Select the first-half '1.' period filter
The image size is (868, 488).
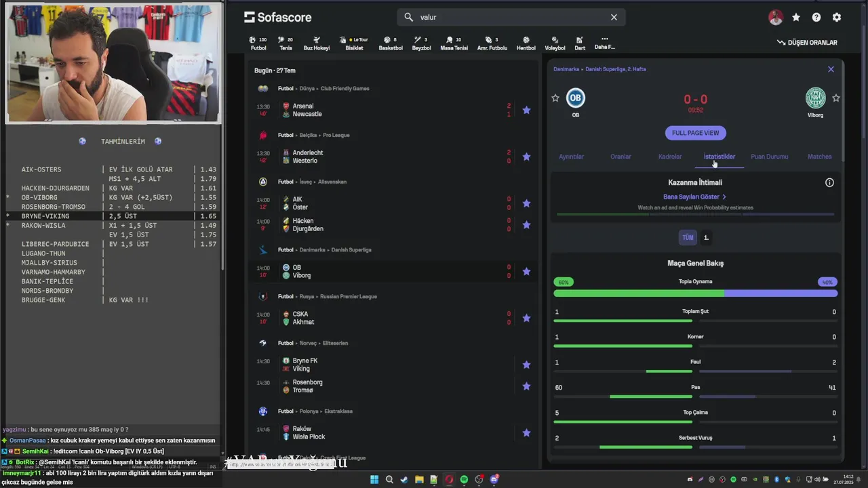pyautogui.click(x=706, y=237)
